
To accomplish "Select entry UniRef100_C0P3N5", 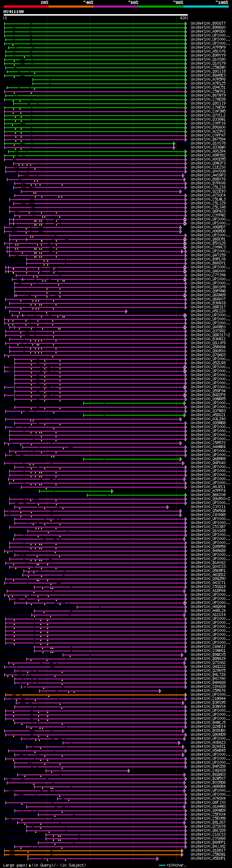I will tap(208, 111).
